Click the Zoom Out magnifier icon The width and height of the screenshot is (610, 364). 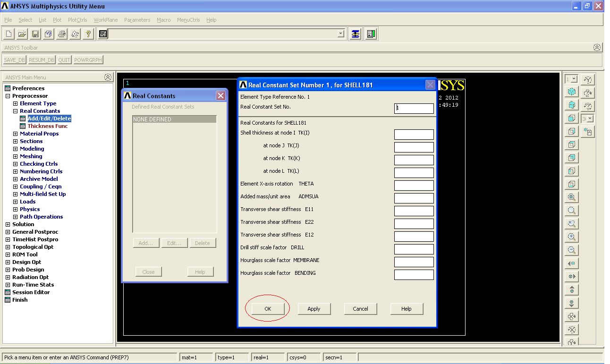click(572, 250)
